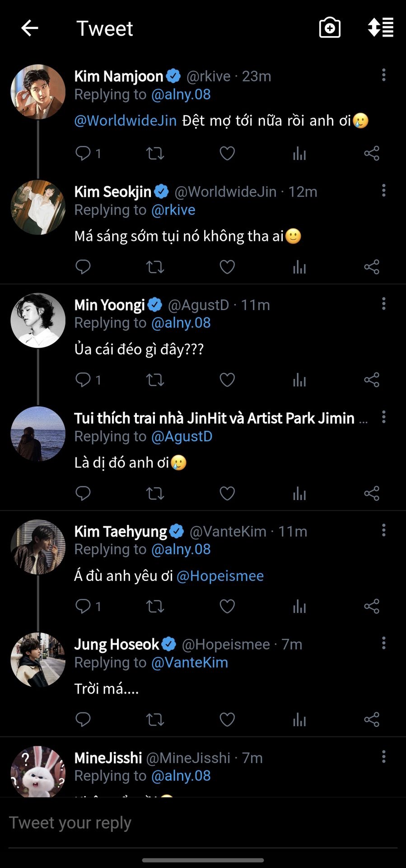This screenshot has width=406, height=868.
Task: Open the add photo camera icon
Action: tap(330, 28)
